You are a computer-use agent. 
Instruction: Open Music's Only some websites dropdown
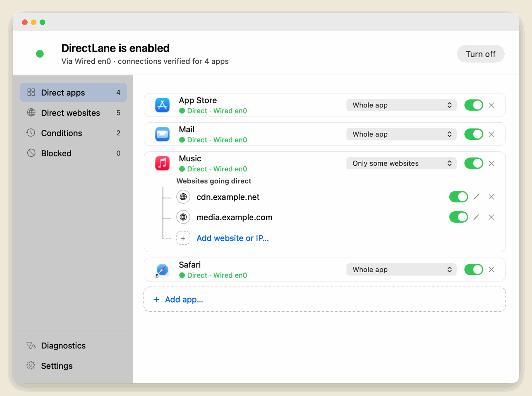[401, 163]
